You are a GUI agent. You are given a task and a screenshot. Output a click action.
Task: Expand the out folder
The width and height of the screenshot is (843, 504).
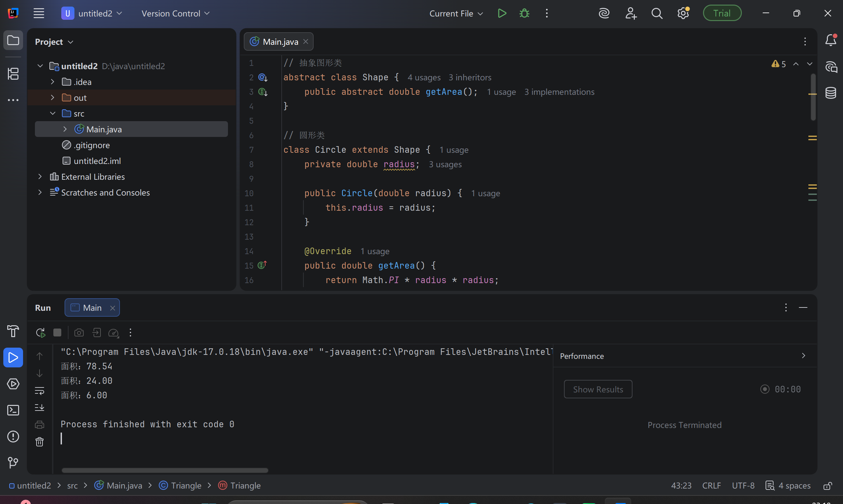(52, 98)
